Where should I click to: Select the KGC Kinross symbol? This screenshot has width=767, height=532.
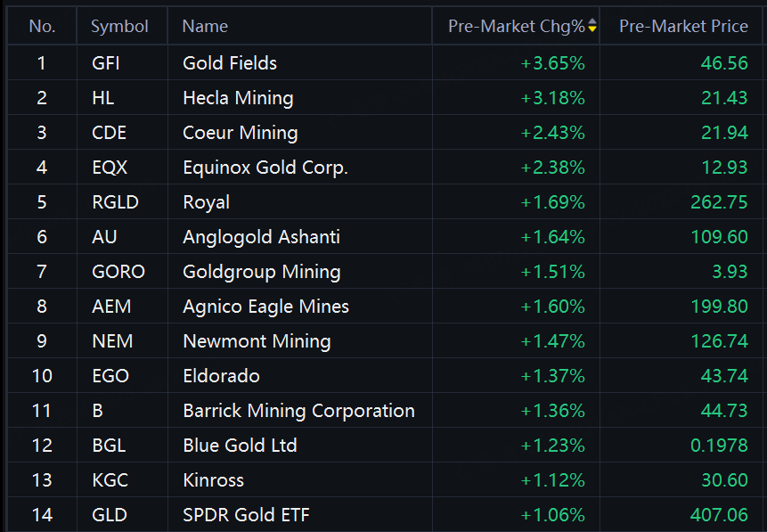(x=110, y=480)
